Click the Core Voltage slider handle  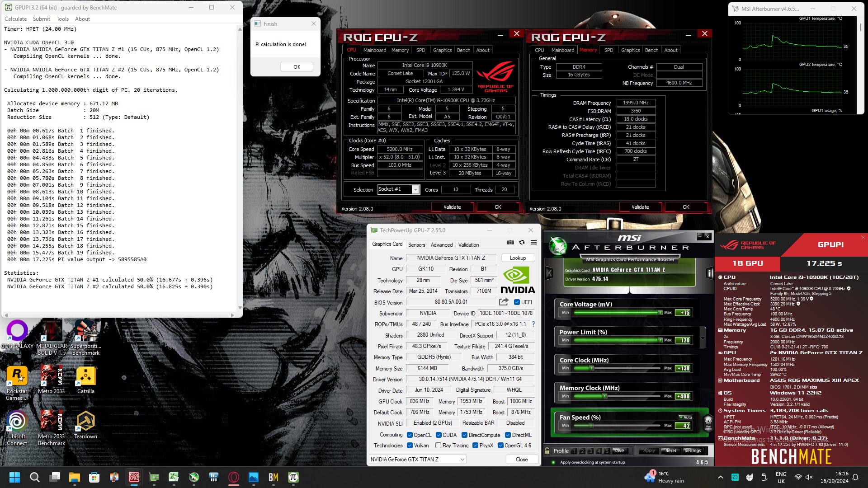pyautogui.click(x=660, y=313)
